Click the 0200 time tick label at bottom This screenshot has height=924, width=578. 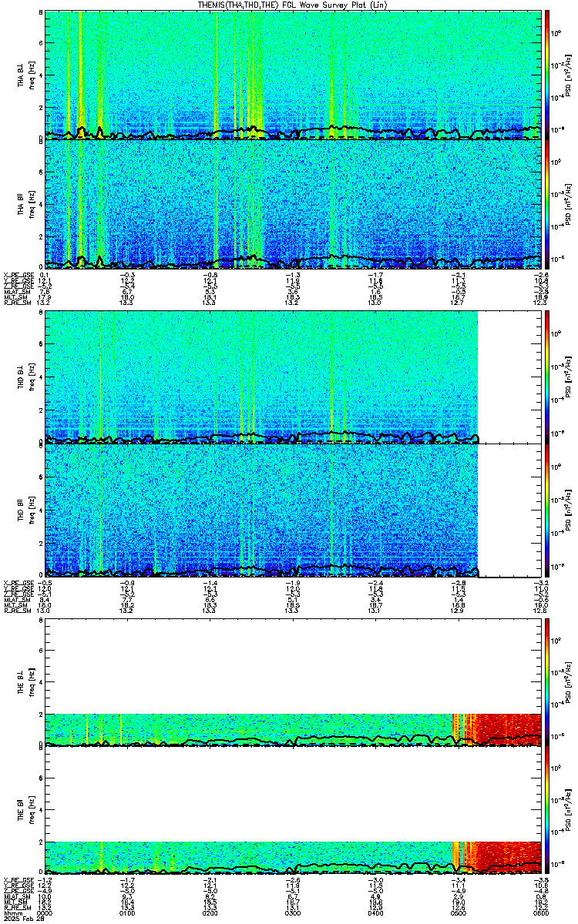pos(210,913)
